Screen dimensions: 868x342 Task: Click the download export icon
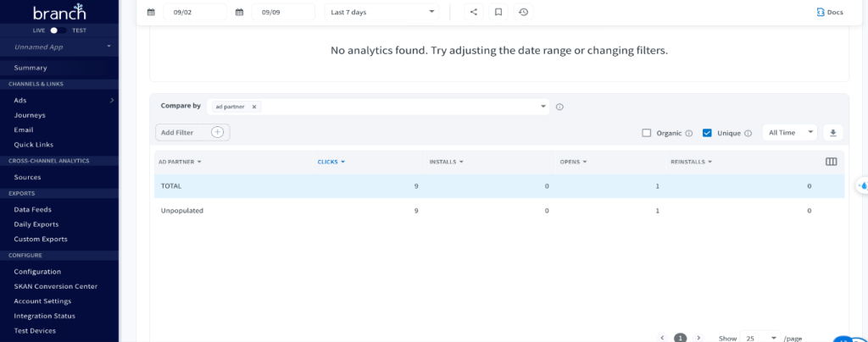(x=832, y=133)
